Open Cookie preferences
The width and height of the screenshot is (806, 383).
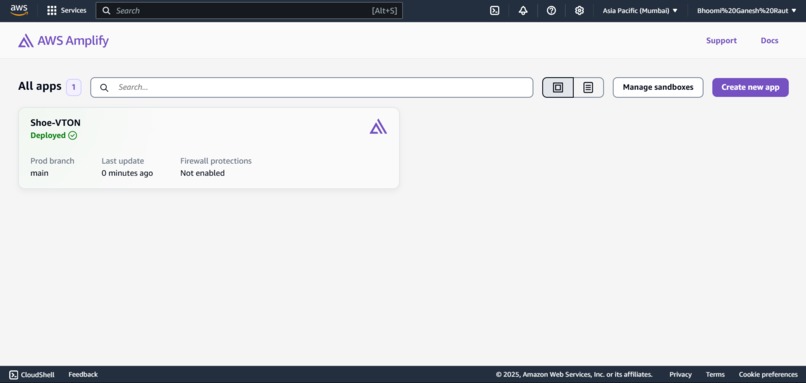click(x=768, y=374)
